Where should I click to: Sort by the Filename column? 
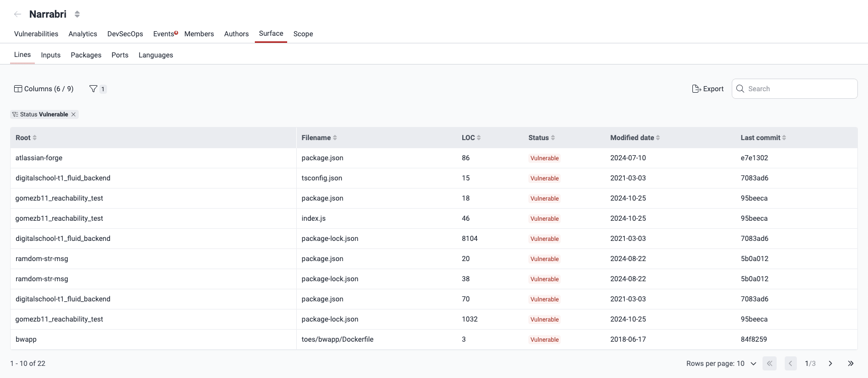pyautogui.click(x=319, y=138)
